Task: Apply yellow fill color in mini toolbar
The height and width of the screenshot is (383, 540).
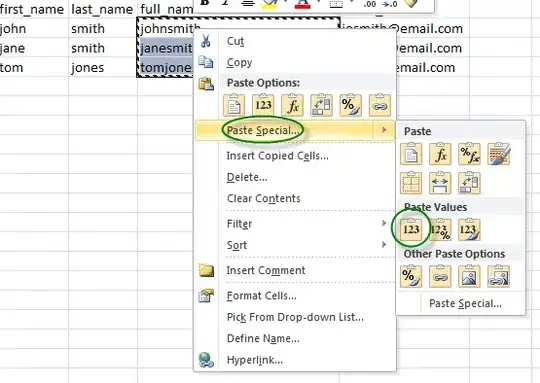Action: pos(270,4)
